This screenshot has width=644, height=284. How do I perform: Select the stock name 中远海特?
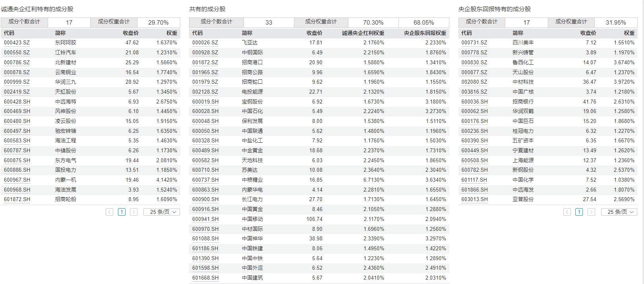[66, 102]
